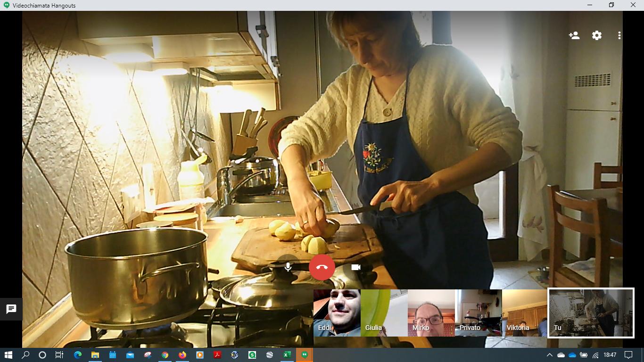644x362 pixels.
Task: Select Viktoria's video thumbnail
Action: [x=525, y=313]
